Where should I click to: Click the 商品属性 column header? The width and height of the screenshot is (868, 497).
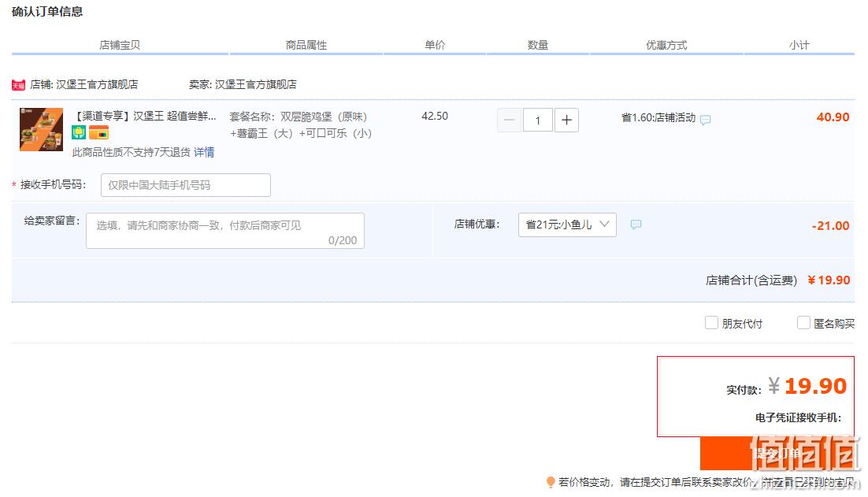(306, 46)
